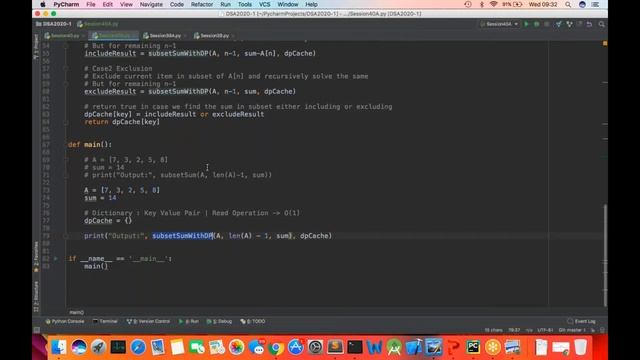Open Terminal app from the Dock
The height and width of the screenshot is (360, 640).
pyautogui.click(x=355, y=347)
